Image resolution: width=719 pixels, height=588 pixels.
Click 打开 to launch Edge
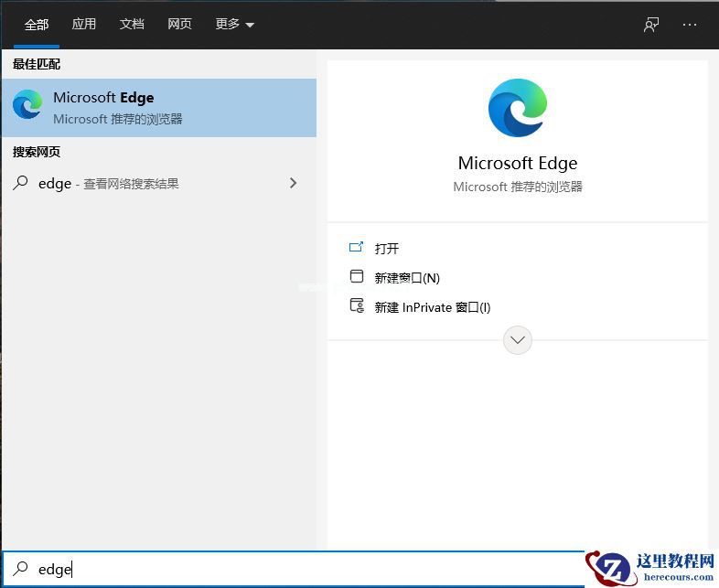[387, 249]
